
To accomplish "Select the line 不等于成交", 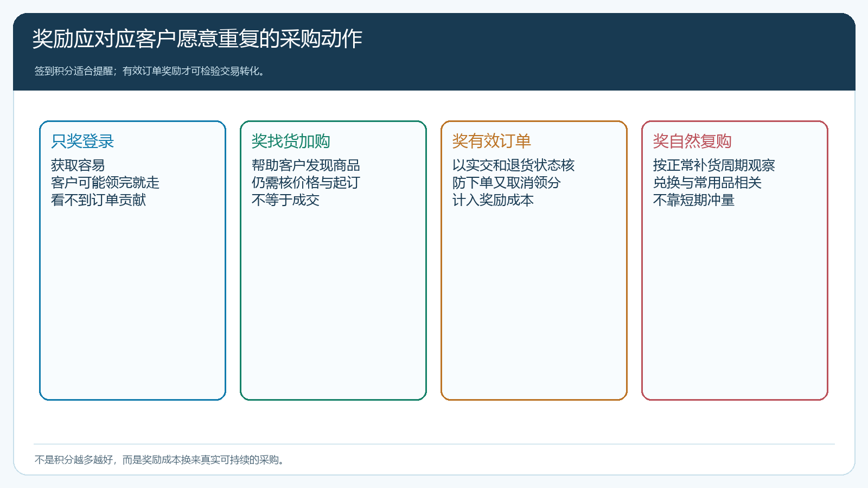I will tap(285, 200).
